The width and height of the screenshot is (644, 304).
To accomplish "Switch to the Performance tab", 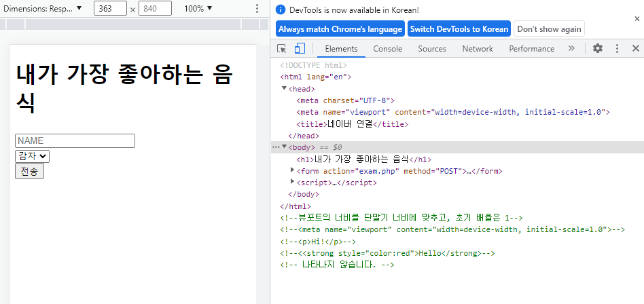I will point(531,48).
